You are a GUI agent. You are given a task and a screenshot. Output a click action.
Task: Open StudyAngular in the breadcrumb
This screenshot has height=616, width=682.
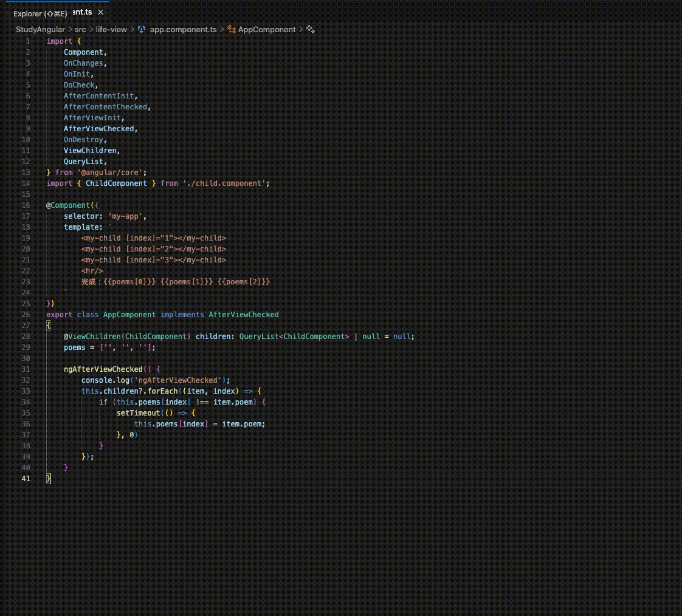pos(40,30)
